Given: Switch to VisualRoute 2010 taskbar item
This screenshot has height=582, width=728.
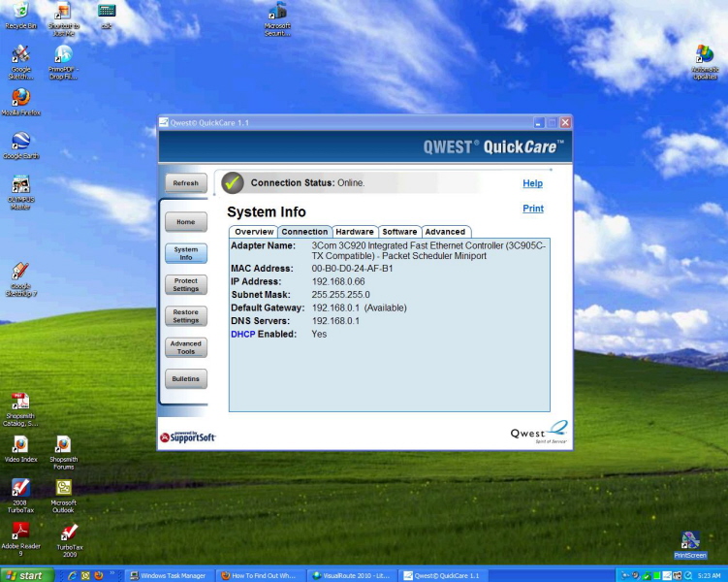Looking at the screenshot, I should point(352,575).
